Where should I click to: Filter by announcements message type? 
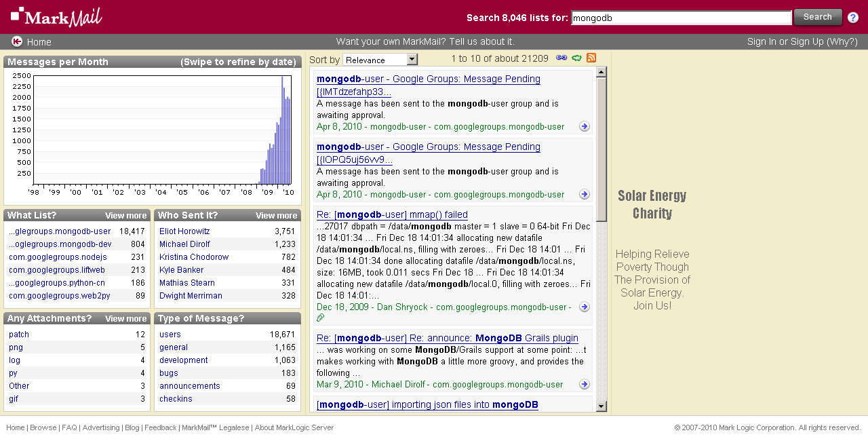[x=190, y=386]
